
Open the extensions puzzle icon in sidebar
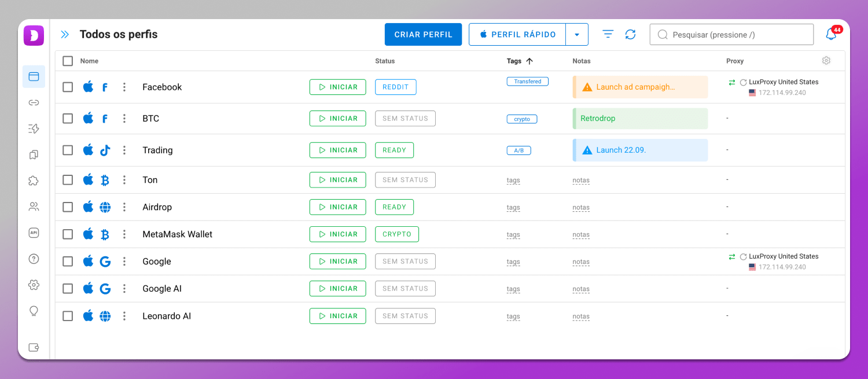(x=34, y=181)
